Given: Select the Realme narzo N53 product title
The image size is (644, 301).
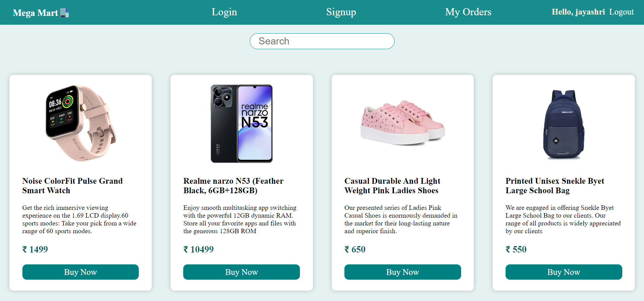Looking at the screenshot, I should [x=233, y=186].
